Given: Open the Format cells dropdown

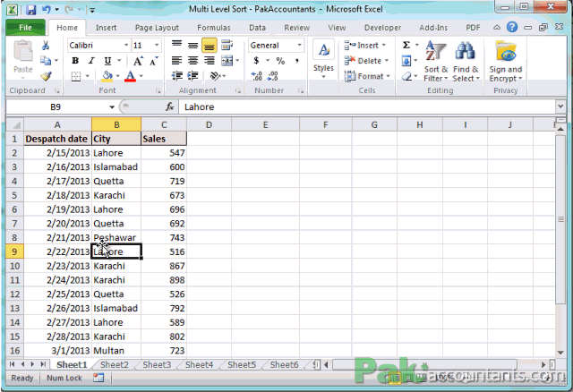Looking at the screenshot, I should [x=367, y=76].
